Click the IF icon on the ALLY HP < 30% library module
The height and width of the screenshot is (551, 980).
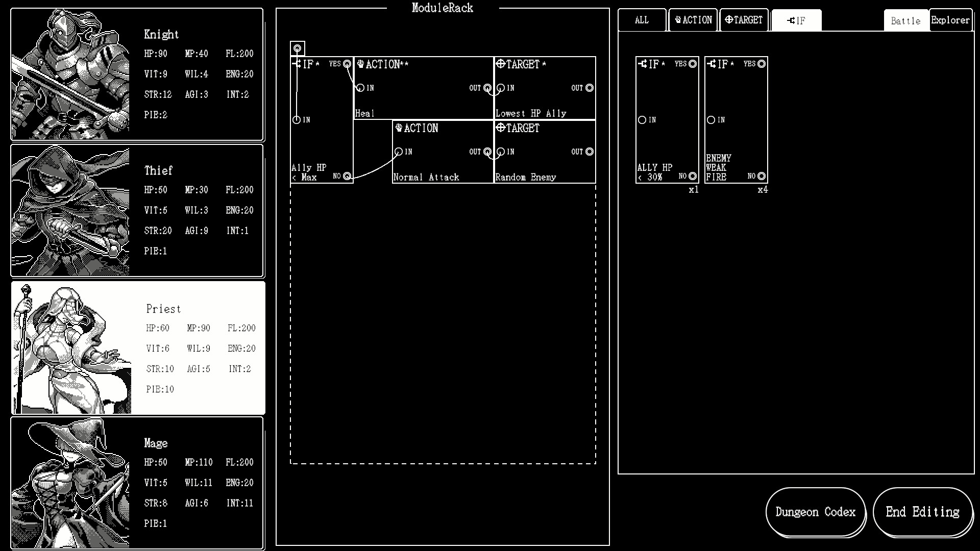coord(642,64)
